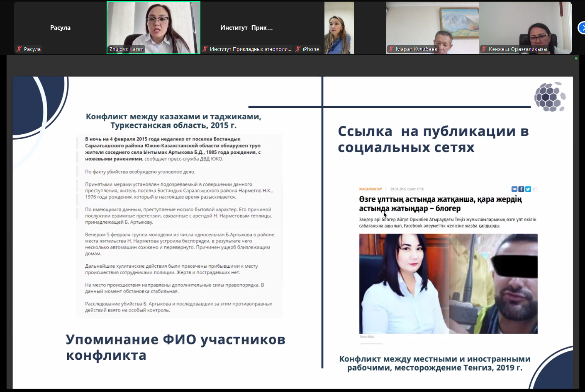This screenshot has height=392, width=585.
Task: Select Марат Кулибаев's video tile
Action: pyautogui.click(x=432, y=28)
